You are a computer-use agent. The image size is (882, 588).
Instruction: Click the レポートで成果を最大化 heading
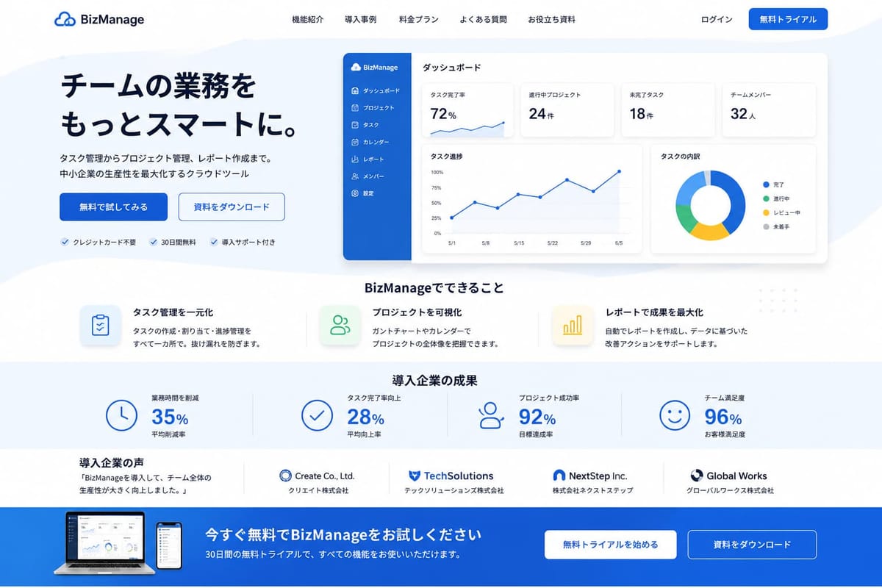pyautogui.click(x=655, y=312)
